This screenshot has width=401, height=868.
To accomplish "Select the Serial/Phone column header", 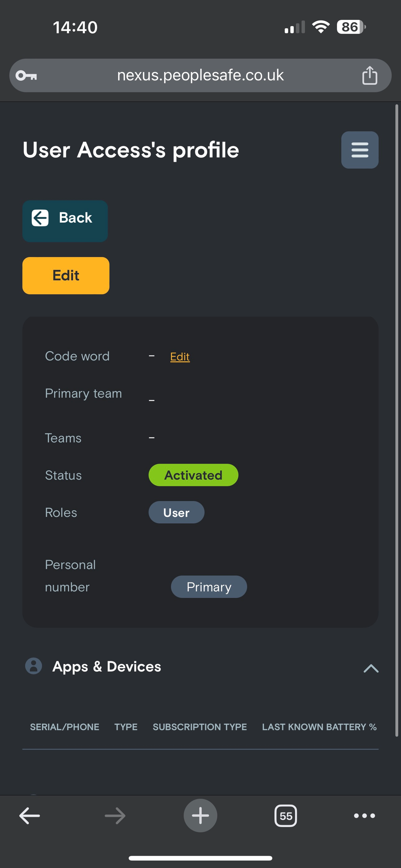I will click(x=65, y=727).
